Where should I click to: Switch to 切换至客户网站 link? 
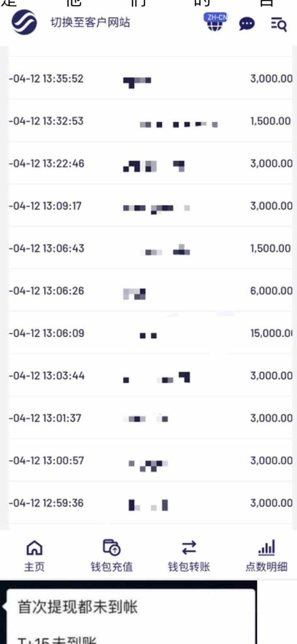pyautogui.click(x=90, y=23)
